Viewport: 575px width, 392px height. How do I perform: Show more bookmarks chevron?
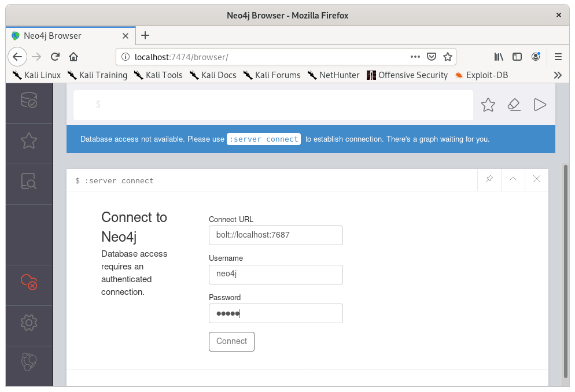[x=558, y=75]
